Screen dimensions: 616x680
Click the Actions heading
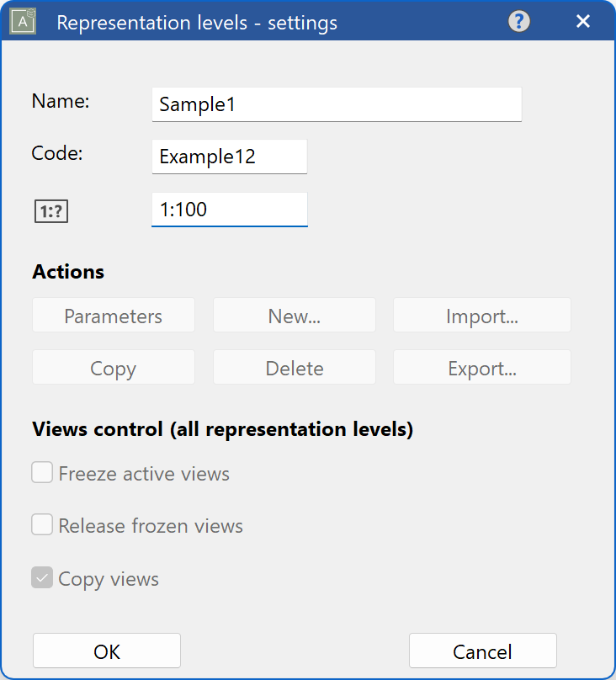point(68,272)
